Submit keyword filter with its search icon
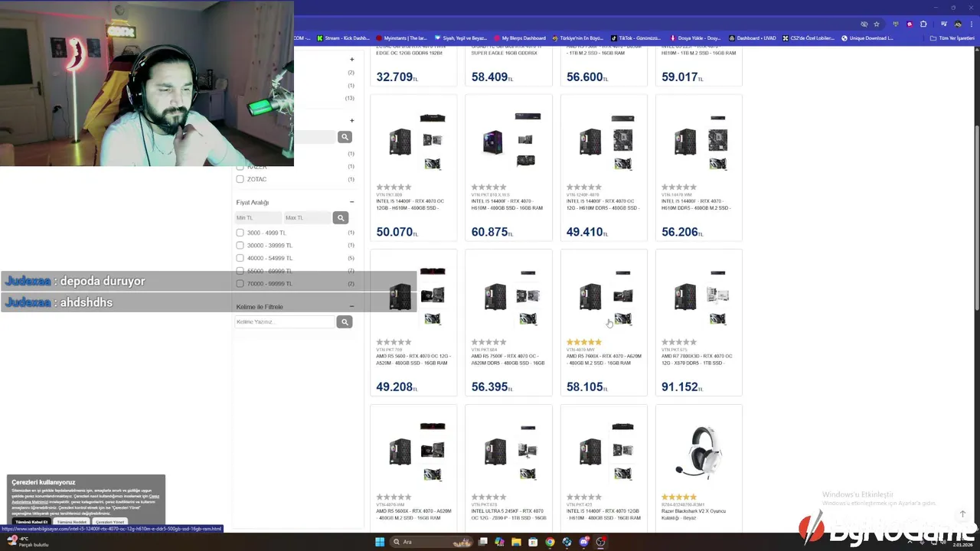Image resolution: width=980 pixels, height=551 pixels. 345,322
